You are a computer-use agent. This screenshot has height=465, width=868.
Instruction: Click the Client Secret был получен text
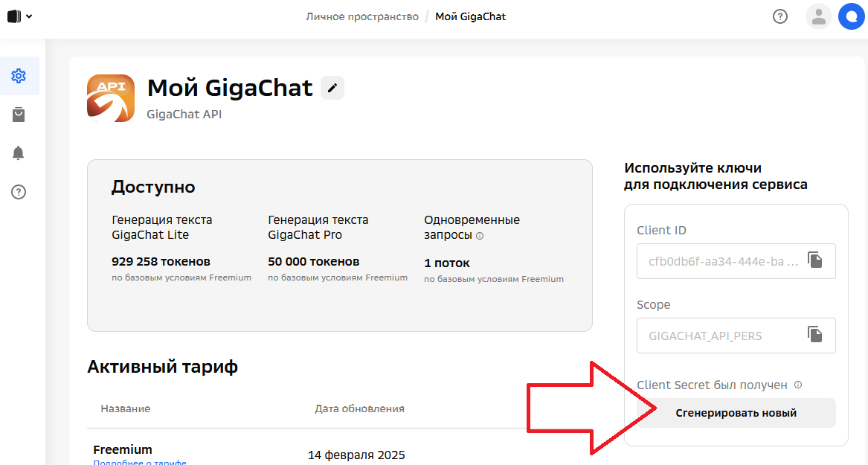click(x=712, y=385)
